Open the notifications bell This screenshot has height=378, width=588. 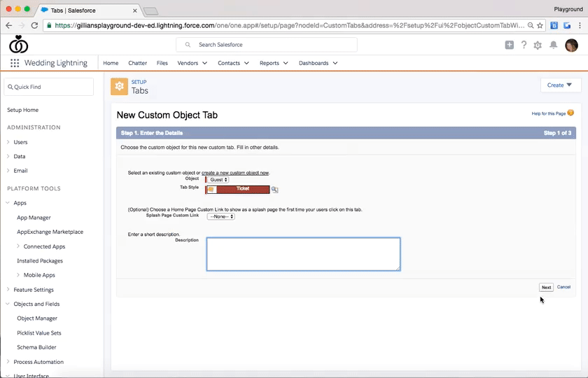pos(554,45)
